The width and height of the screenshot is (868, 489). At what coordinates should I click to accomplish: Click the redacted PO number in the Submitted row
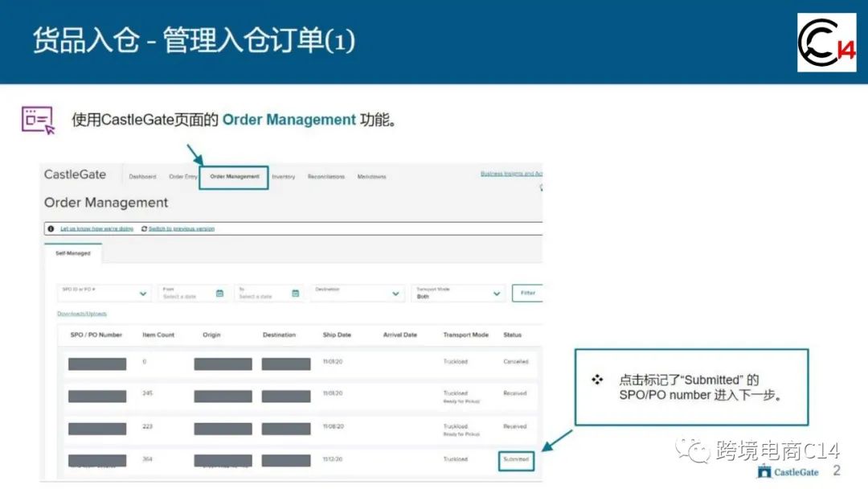(x=97, y=461)
